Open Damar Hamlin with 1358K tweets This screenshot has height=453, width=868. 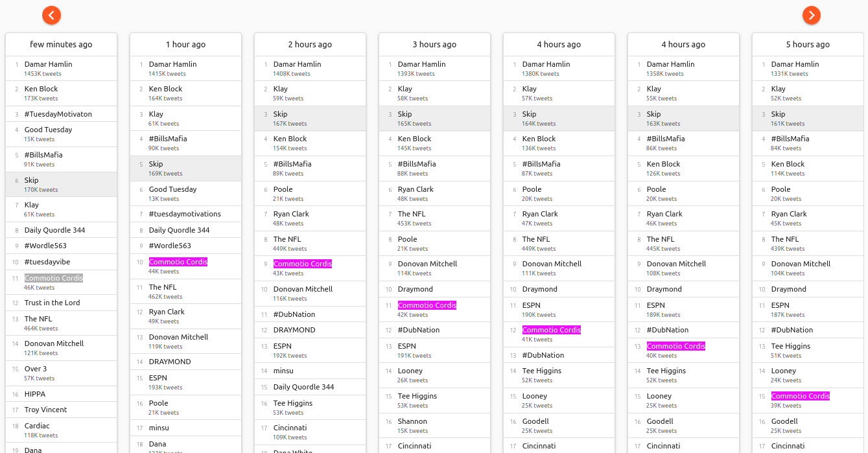[x=684, y=69]
